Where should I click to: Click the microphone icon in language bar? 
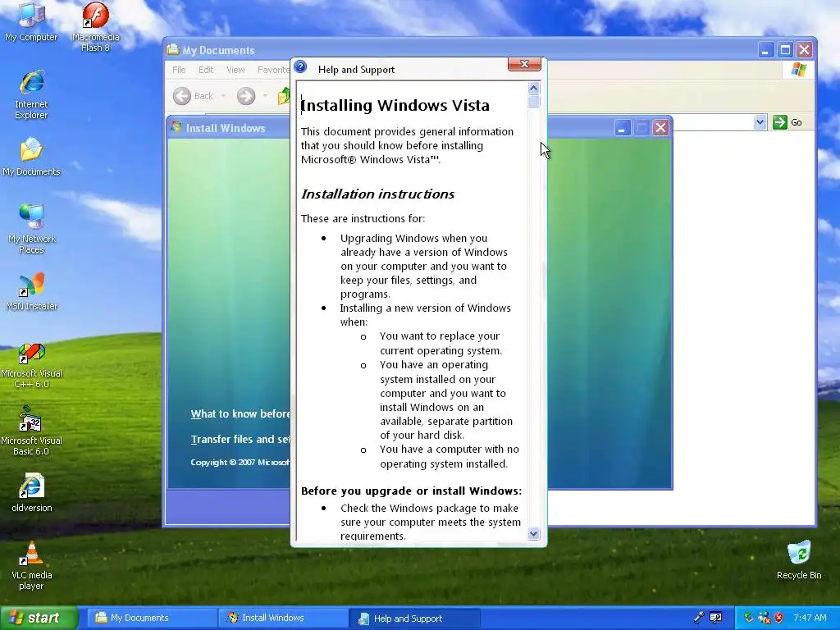pos(699,618)
